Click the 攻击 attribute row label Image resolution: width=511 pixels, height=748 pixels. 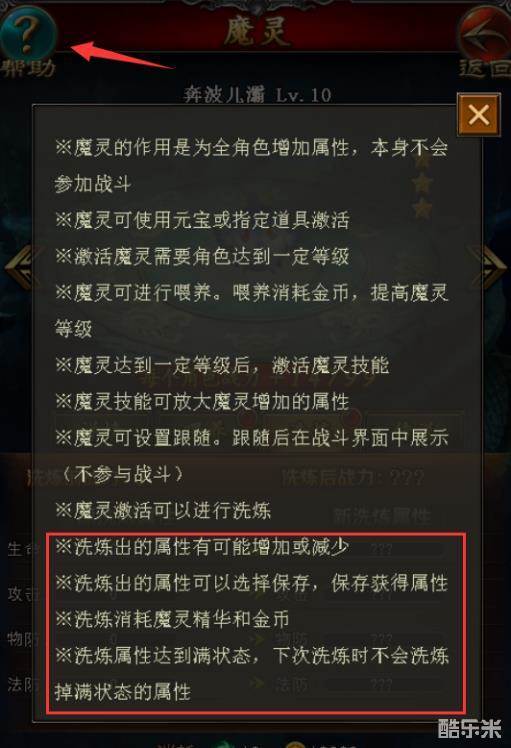click(20, 594)
